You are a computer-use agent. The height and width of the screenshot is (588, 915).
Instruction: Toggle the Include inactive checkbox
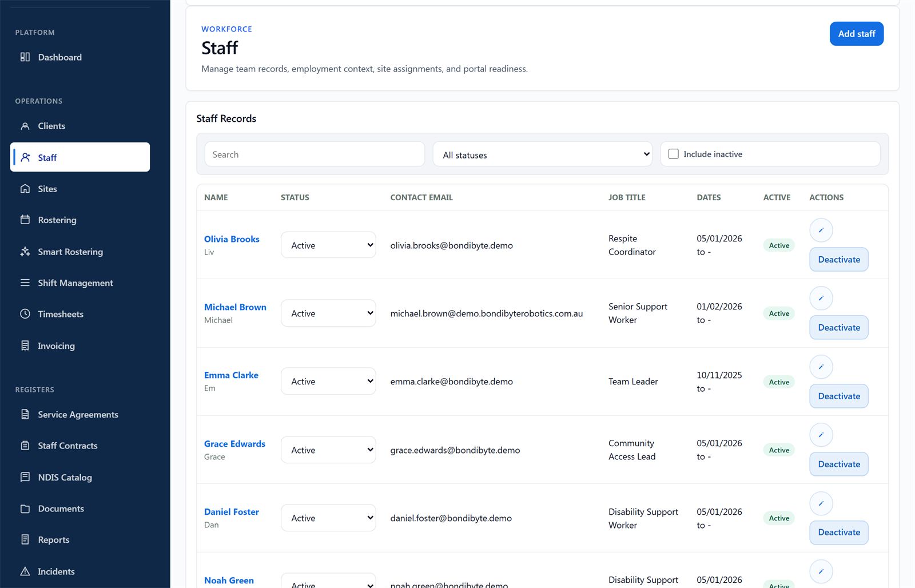[x=674, y=154]
